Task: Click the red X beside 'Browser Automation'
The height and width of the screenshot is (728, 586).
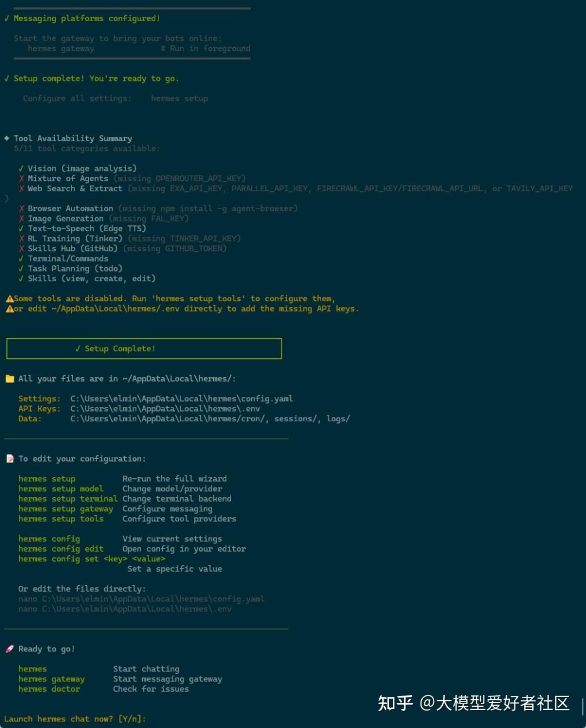Action: tap(21, 208)
